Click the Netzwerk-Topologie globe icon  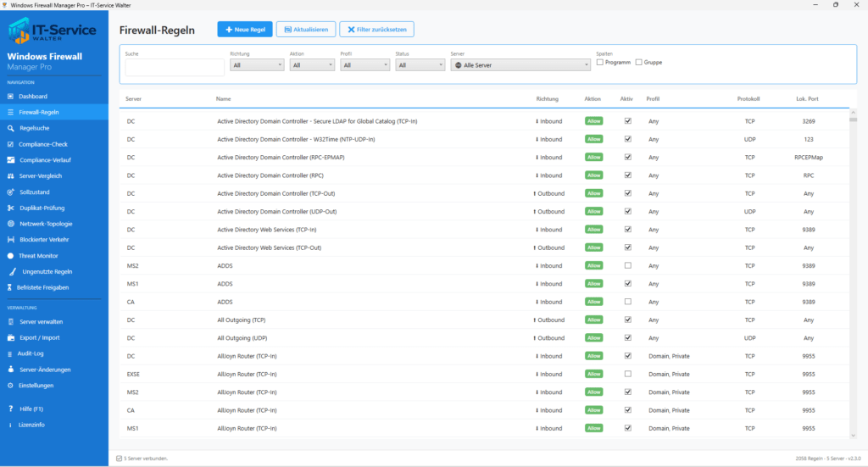[x=10, y=224]
